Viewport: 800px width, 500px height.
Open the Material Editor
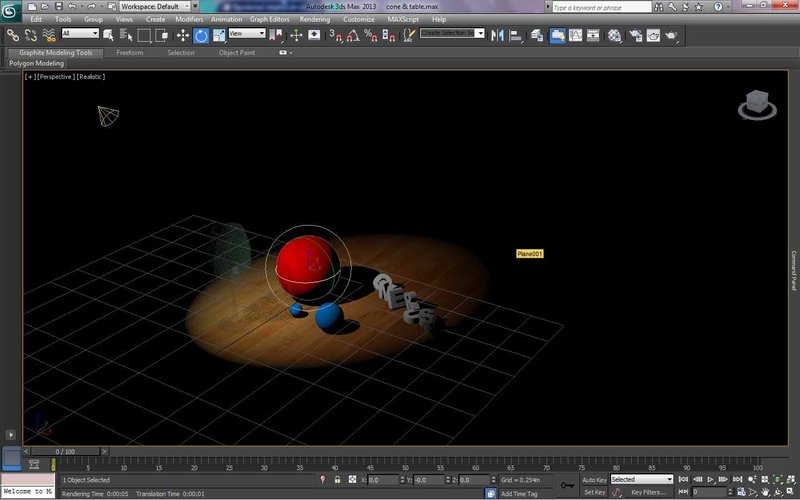[614, 35]
